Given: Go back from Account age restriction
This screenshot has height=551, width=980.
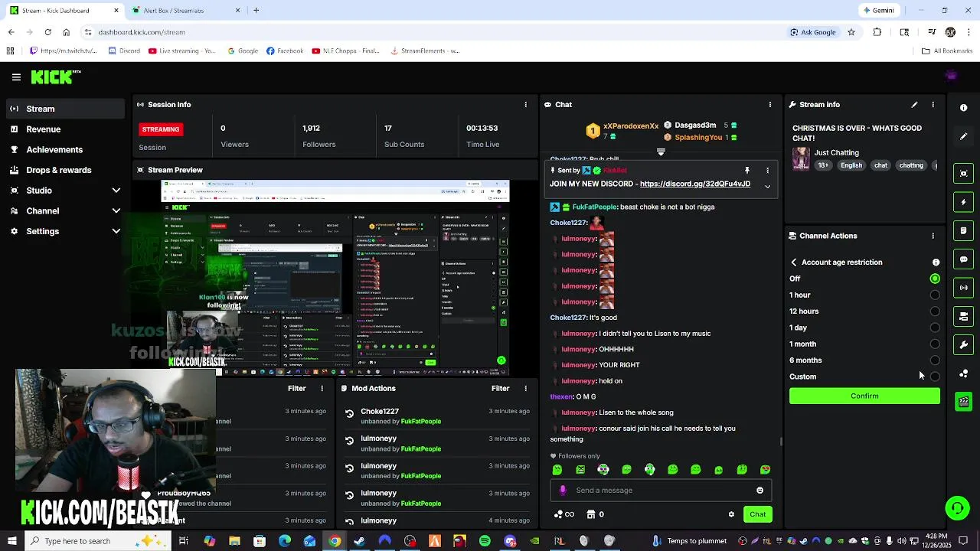Looking at the screenshot, I should [794, 262].
